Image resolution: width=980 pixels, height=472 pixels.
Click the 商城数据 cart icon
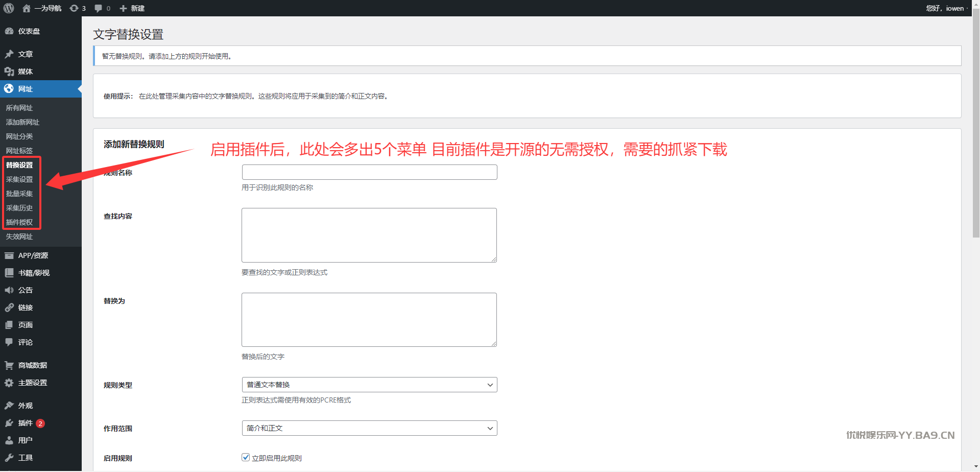click(x=9, y=365)
